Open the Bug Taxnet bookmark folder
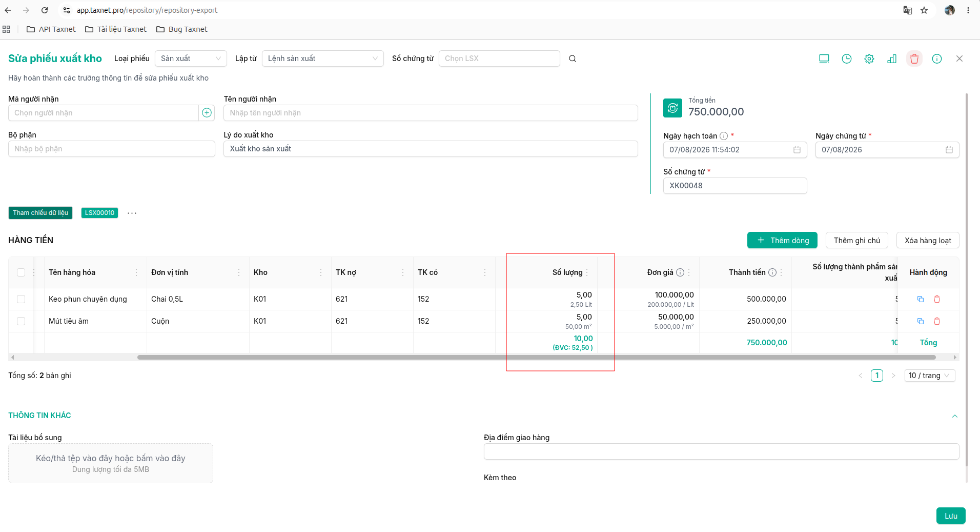The image size is (980, 532). point(182,29)
